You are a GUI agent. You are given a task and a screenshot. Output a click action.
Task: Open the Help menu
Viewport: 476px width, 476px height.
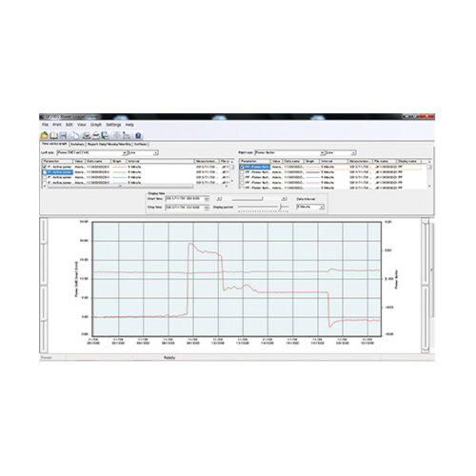(129, 125)
